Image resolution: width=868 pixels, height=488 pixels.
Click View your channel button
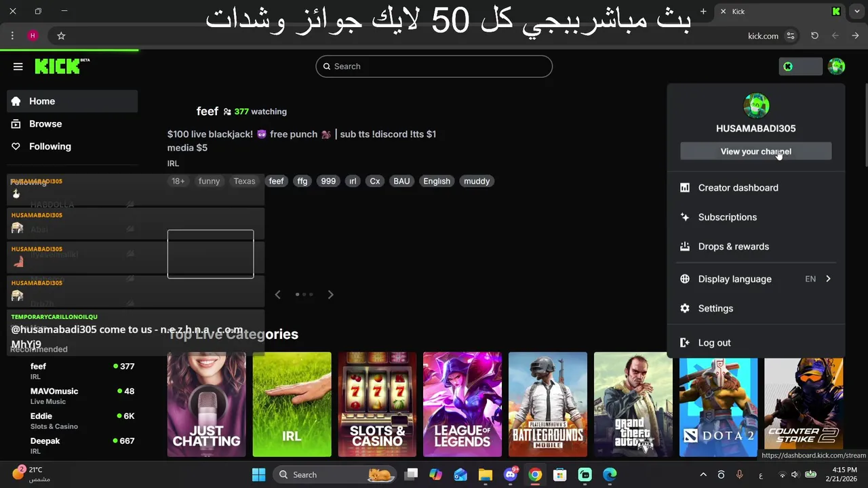coord(756,152)
